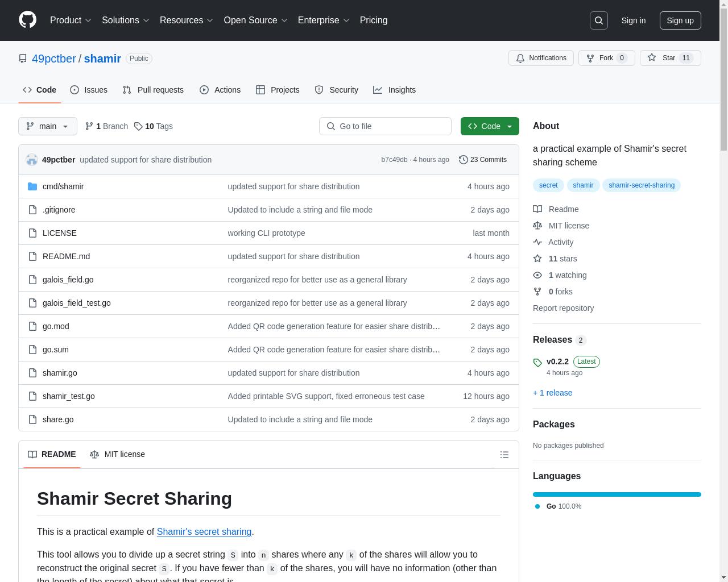Expand the Enterprise menu

324,20
